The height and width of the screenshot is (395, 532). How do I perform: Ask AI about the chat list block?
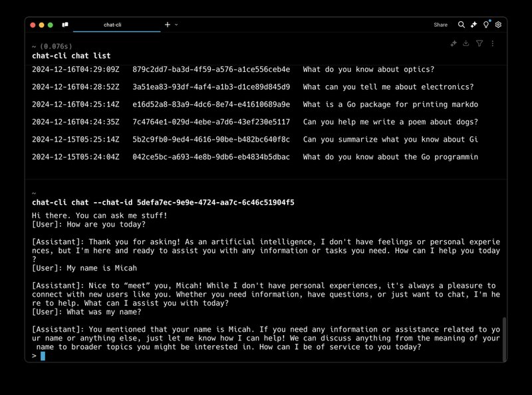454,43
